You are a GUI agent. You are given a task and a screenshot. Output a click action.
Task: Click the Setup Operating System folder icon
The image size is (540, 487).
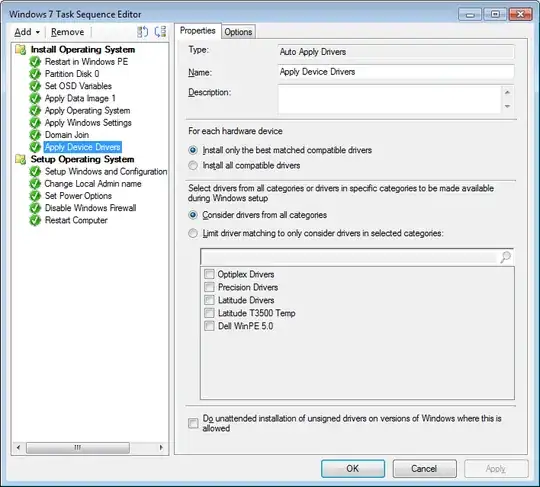coord(20,159)
